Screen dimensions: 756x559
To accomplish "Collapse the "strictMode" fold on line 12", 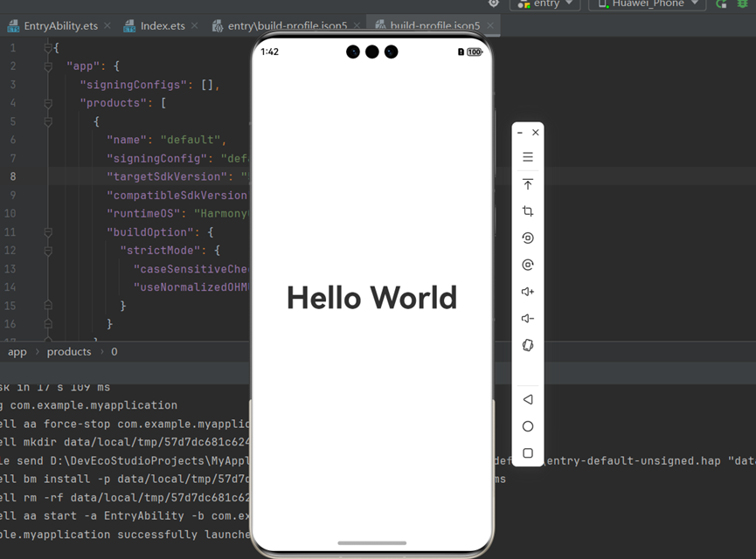I will point(48,251).
